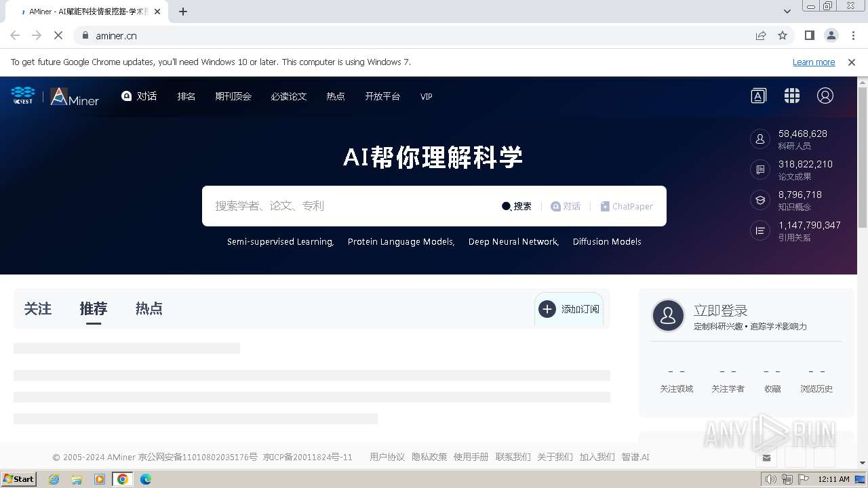
Task: Open Microsoft Edge from the taskbar
Action: coord(145,479)
